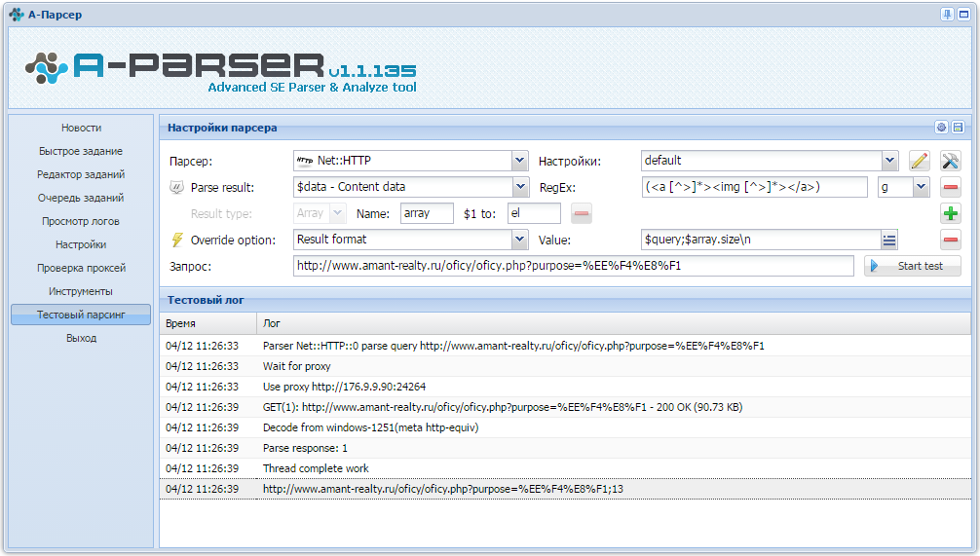The height and width of the screenshot is (556, 980).
Task: Open Проверка прокси menu item
Action: (x=81, y=268)
